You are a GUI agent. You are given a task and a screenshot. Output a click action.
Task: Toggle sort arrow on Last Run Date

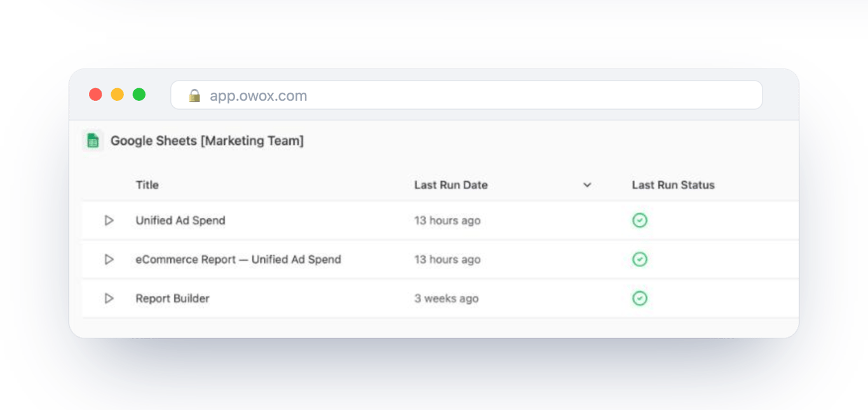point(587,185)
